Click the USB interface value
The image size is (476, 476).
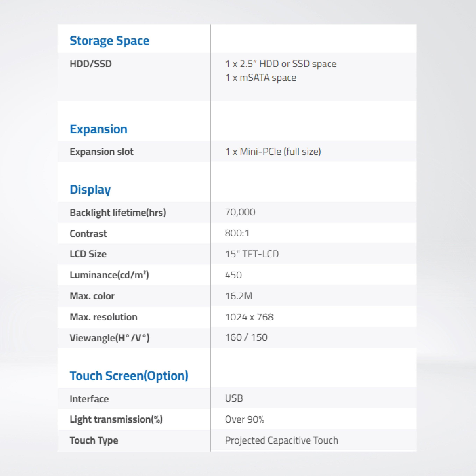pos(234,398)
